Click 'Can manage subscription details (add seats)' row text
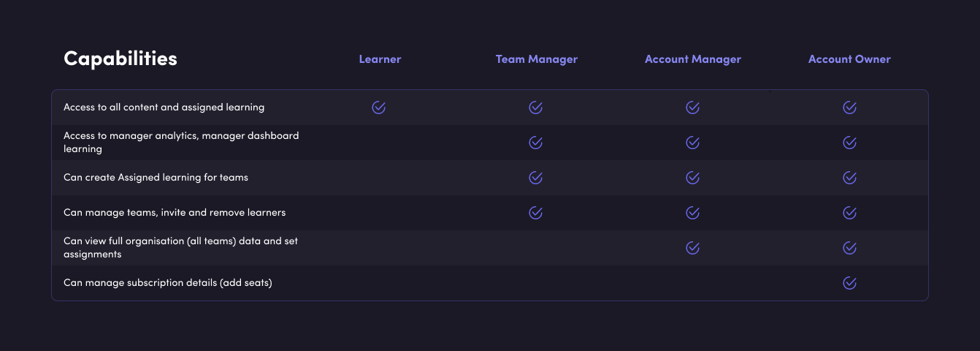Screen dimensions: 980x351 (168, 283)
